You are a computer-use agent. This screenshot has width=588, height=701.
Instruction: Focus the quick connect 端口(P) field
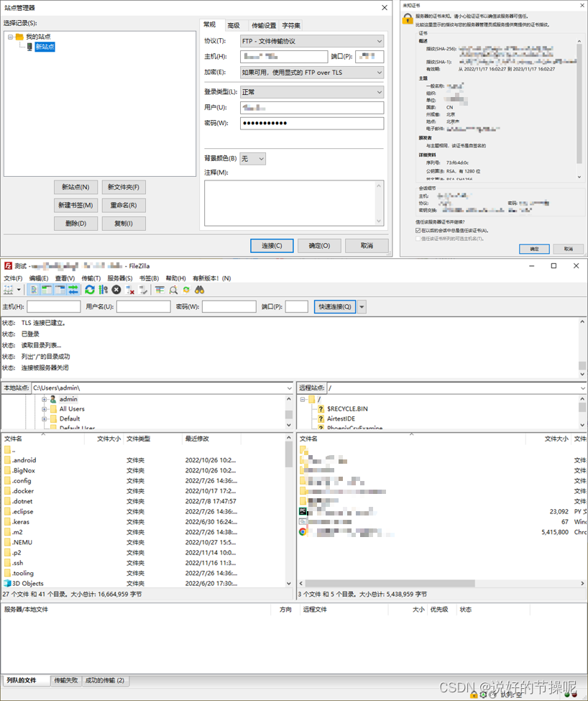[x=297, y=307]
